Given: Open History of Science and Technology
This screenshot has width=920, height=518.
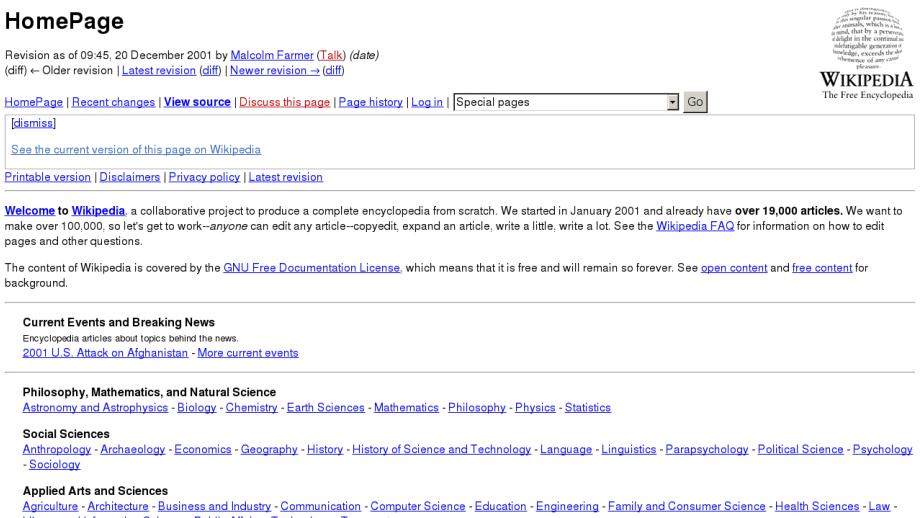Looking at the screenshot, I should (x=441, y=449).
